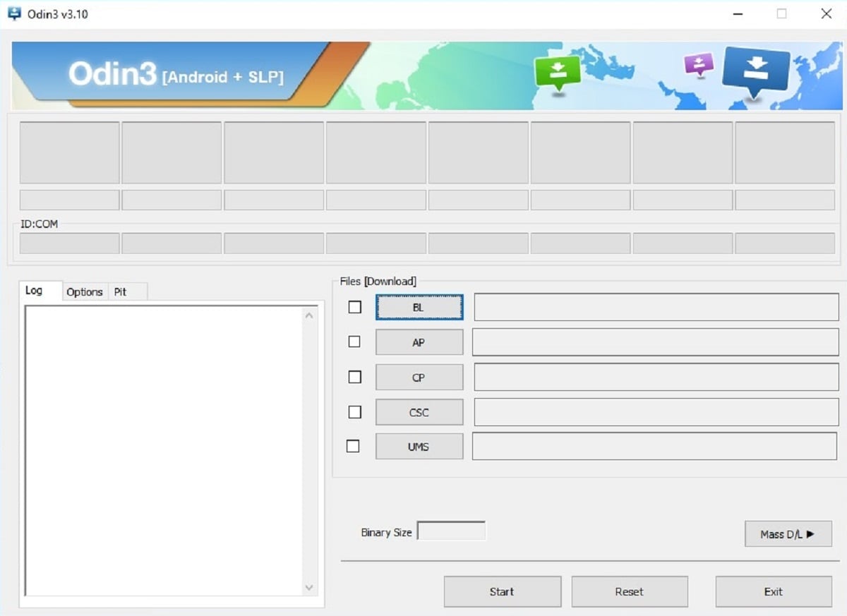Image resolution: width=847 pixels, height=616 pixels.
Task: Click the log scrollbar down arrow
Action: coord(309,587)
